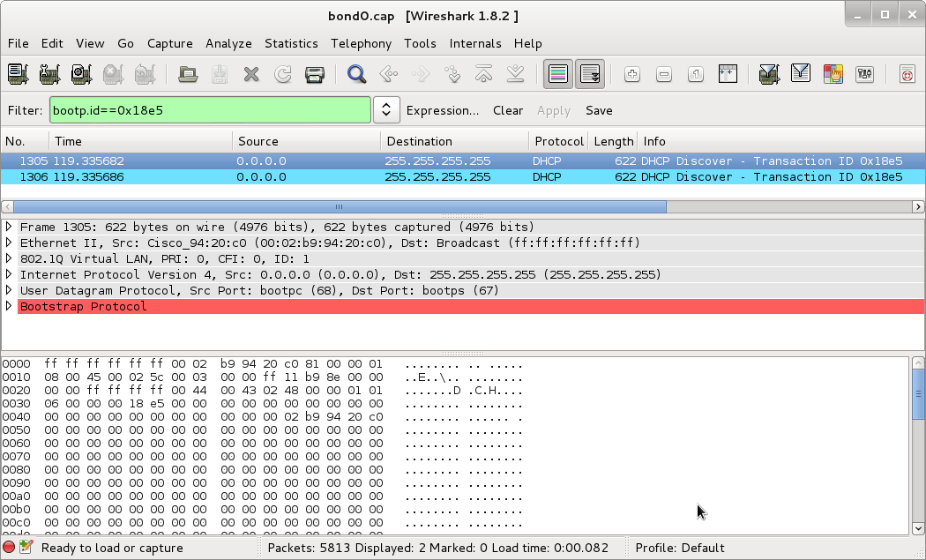This screenshot has height=560, width=926.
Task: Edit capture file comments in status bar
Action: point(26,548)
